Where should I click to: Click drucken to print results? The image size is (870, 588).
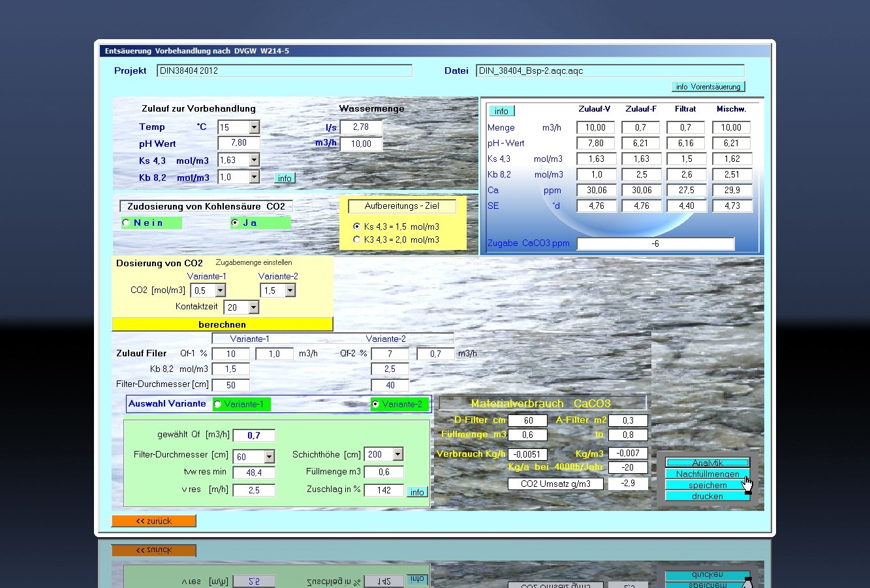707,496
